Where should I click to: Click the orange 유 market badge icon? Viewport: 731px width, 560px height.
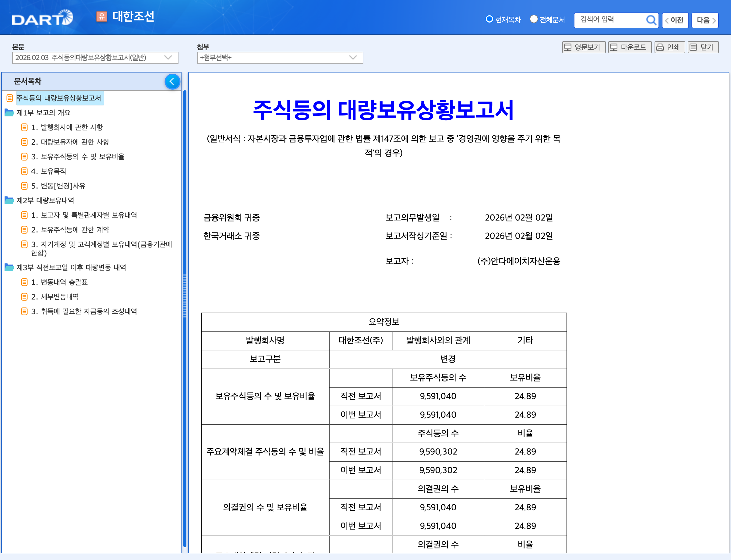click(102, 16)
